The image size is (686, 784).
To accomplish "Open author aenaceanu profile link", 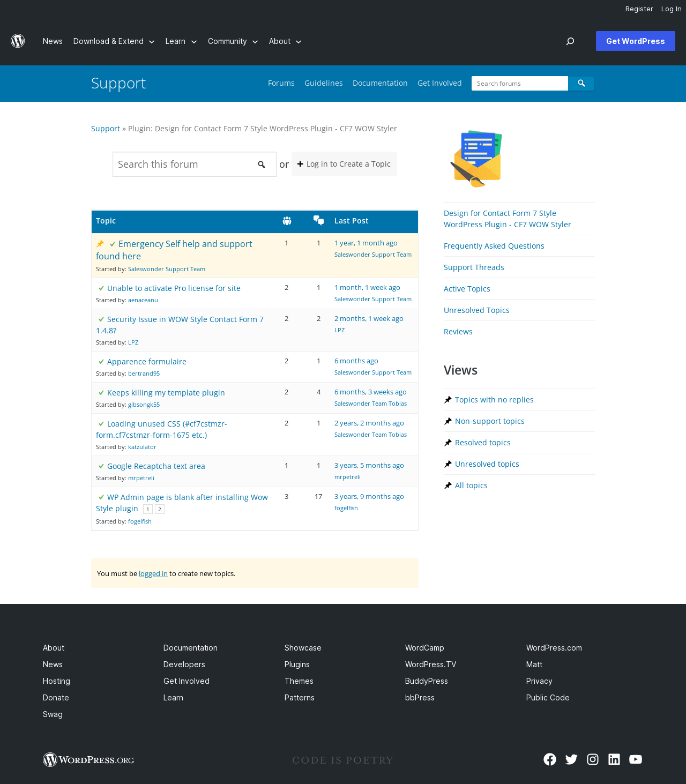I will pos(143,300).
